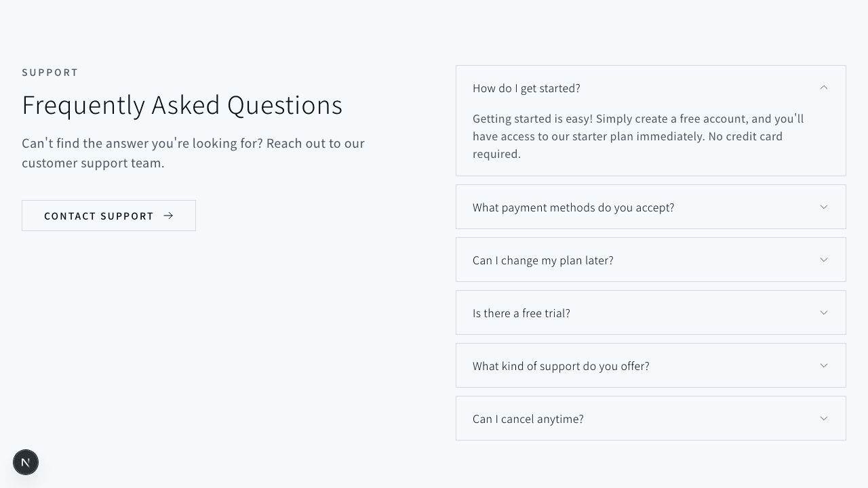Click the chevron icon for 'Can I cancel anytime?'
The height and width of the screenshot is (488, 868).
click(824, 418)
